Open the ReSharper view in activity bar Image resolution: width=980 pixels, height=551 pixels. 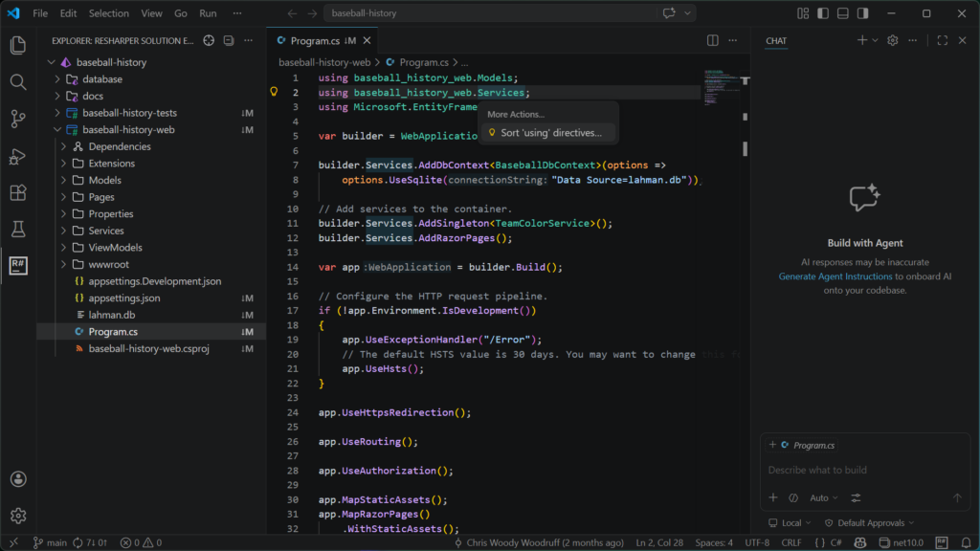pos(17,266)
